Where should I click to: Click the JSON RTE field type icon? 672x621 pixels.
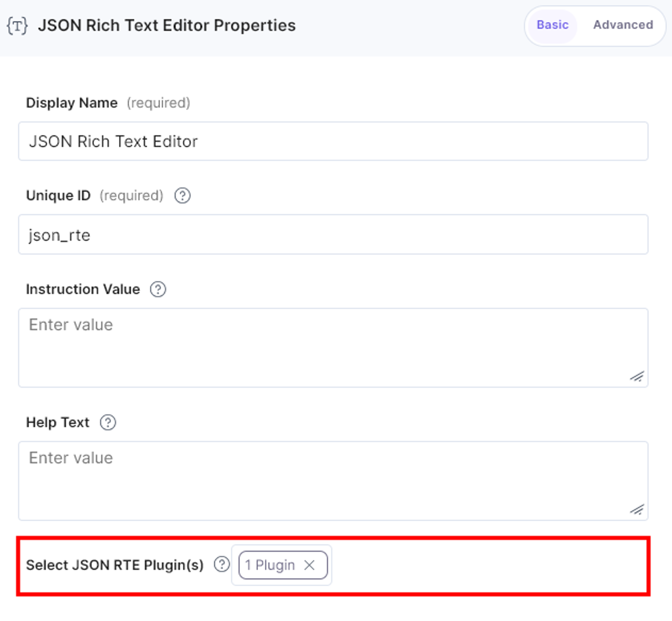[x=17, y=26]
